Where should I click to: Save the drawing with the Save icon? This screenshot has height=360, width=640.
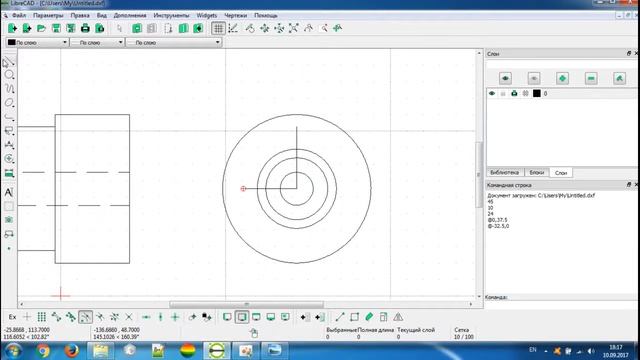click(x=56, y=28)
